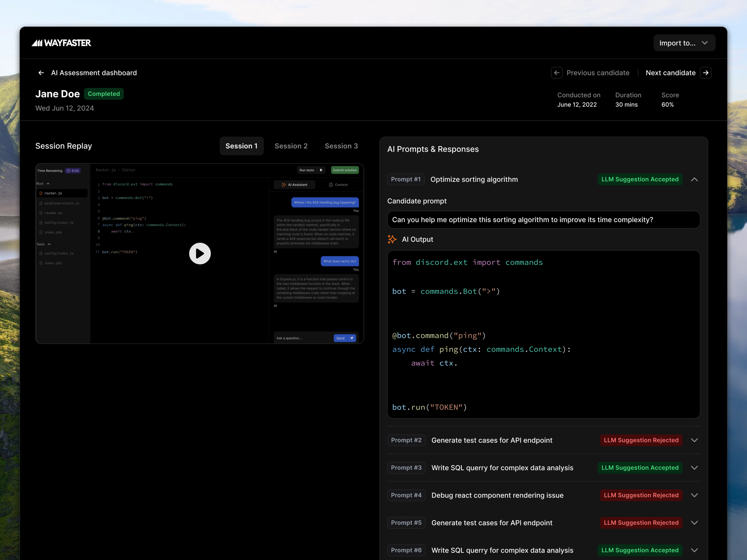Open the Context document icon in the replay panel

[331, 185]
